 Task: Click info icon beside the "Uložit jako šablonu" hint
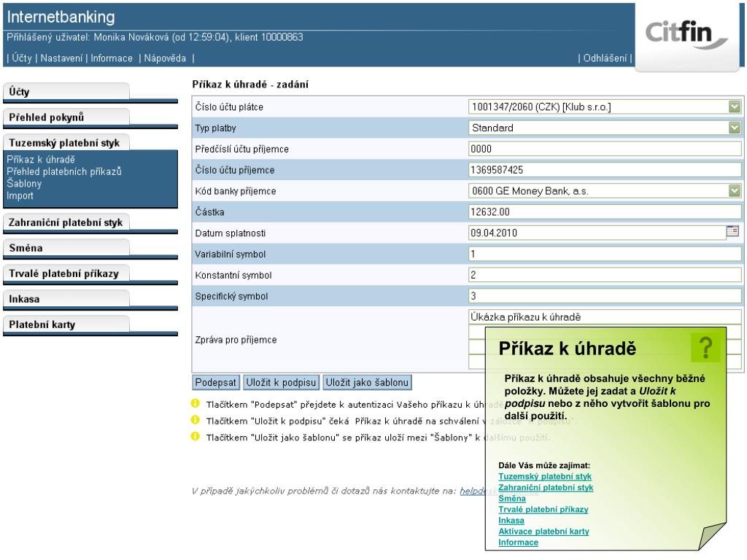coord(196,437)
